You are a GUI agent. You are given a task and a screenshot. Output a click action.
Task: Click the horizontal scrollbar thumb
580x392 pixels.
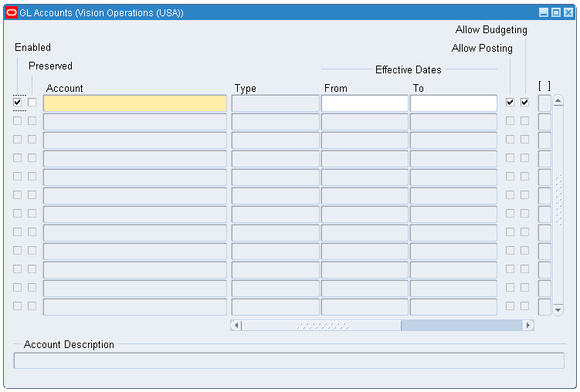[x=321, y=326]
